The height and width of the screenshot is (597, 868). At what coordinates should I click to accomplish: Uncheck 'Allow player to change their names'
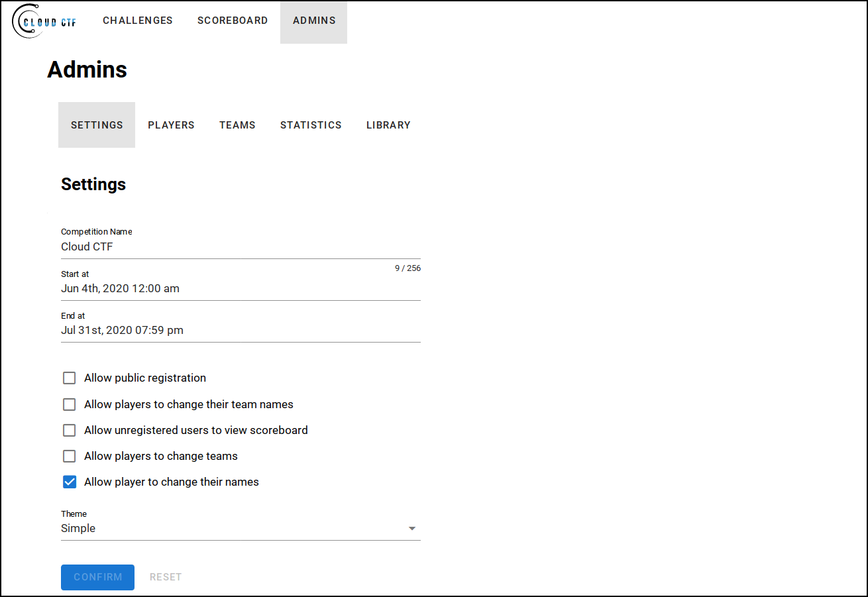pyautogui.click(x=69, y=482)
